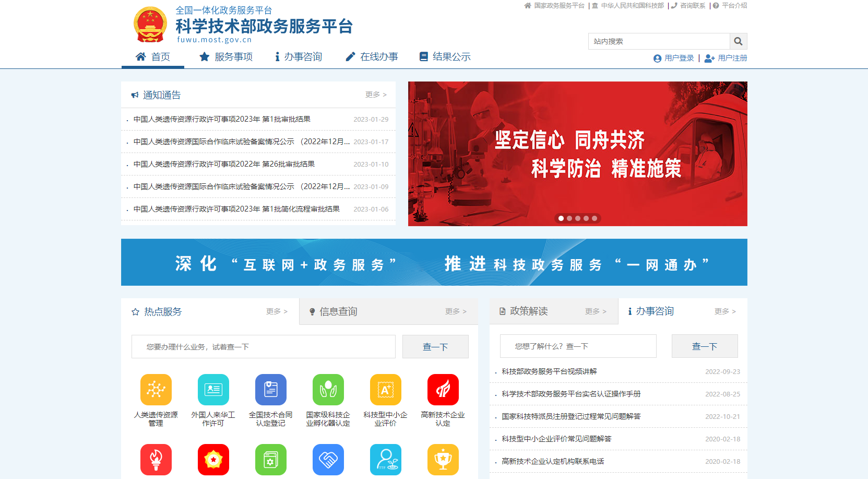Click 国家级科技企业孵化器认定 green icon
Image resolution: width=868 pixels, height=479 pixels.
click(328, 389)
